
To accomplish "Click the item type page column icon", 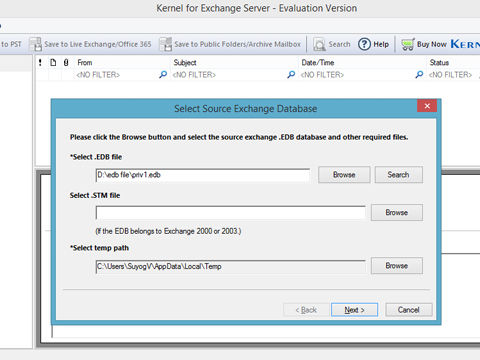I will [x=53, y=63].
